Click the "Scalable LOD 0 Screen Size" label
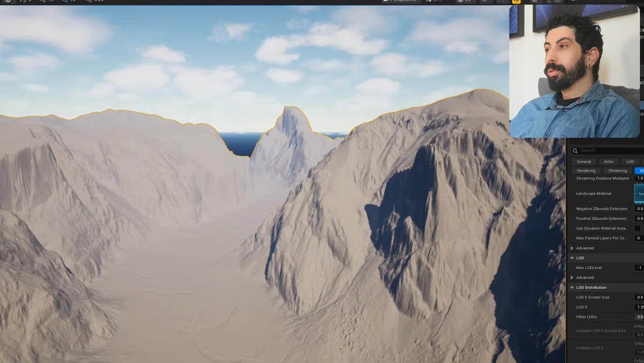 click(x=601, y=331)
